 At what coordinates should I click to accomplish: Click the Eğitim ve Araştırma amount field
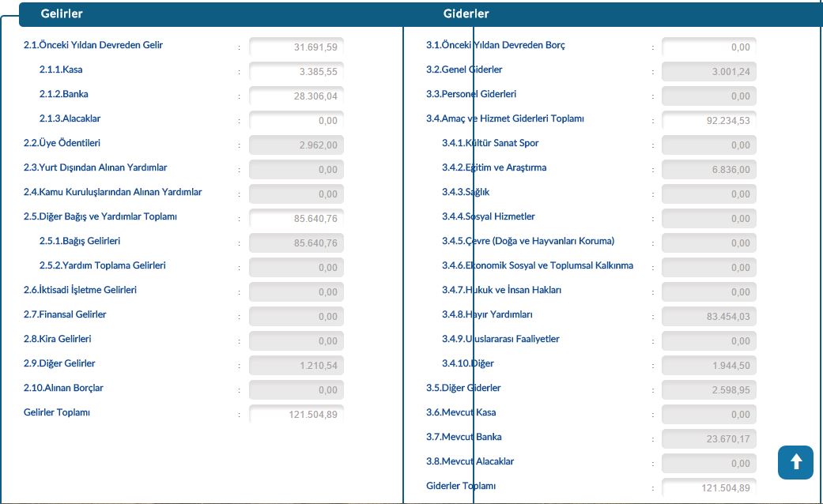tap(708, 169)
